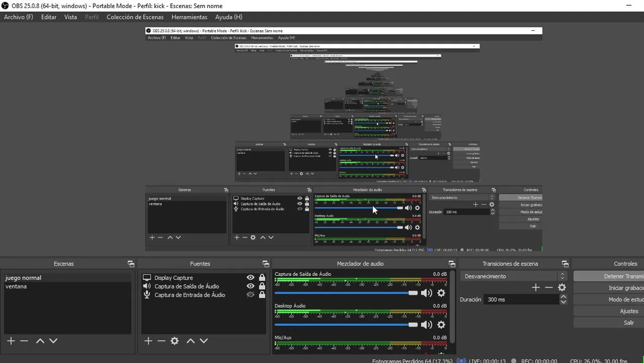Click the LIVE: 00:00:13 status entry
644x363 pixels.
pos(482,361)
